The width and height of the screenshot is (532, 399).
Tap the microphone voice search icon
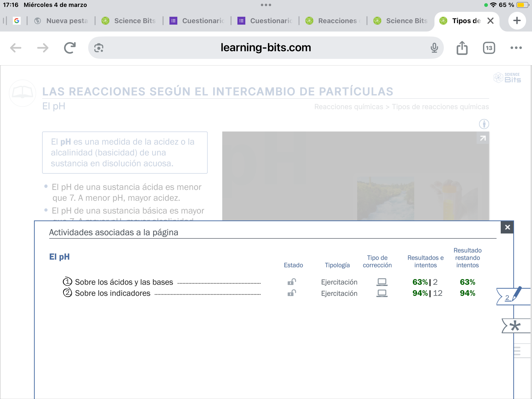click(434, 48)
